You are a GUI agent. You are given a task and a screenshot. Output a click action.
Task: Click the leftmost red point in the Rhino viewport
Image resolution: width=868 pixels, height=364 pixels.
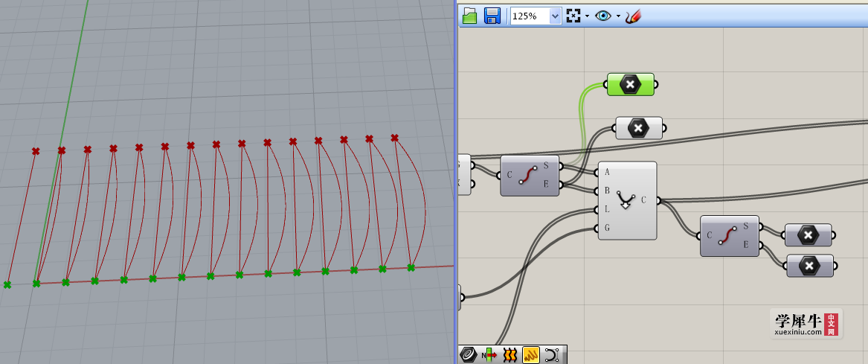(x=36, y=151)
